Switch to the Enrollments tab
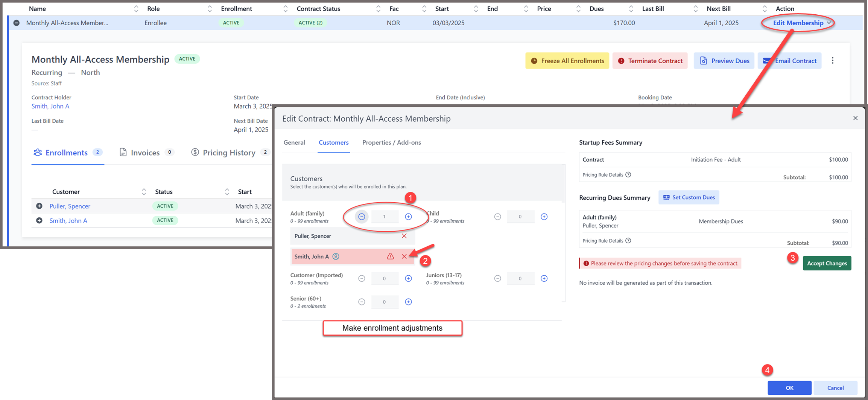 tap(68, 153)
